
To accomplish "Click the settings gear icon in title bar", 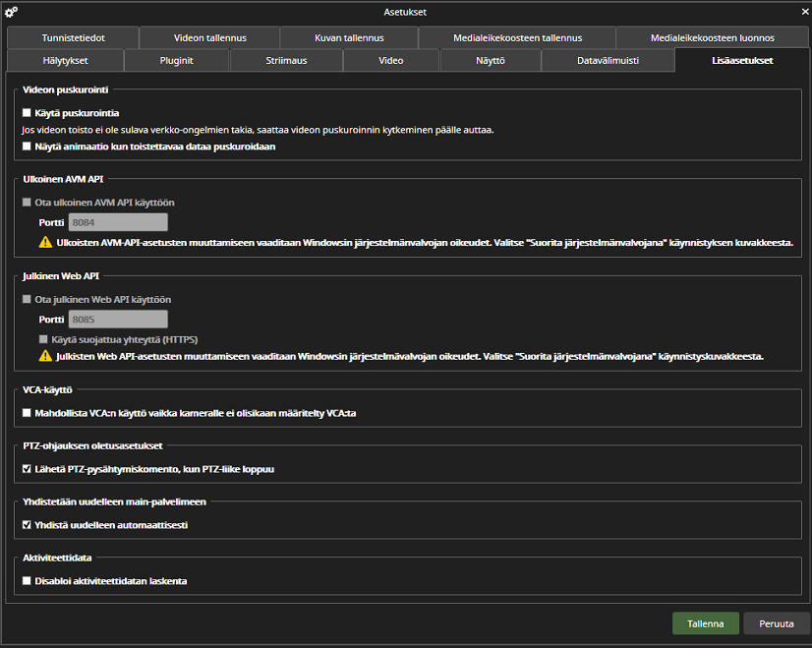I will (x=11, y=12).
